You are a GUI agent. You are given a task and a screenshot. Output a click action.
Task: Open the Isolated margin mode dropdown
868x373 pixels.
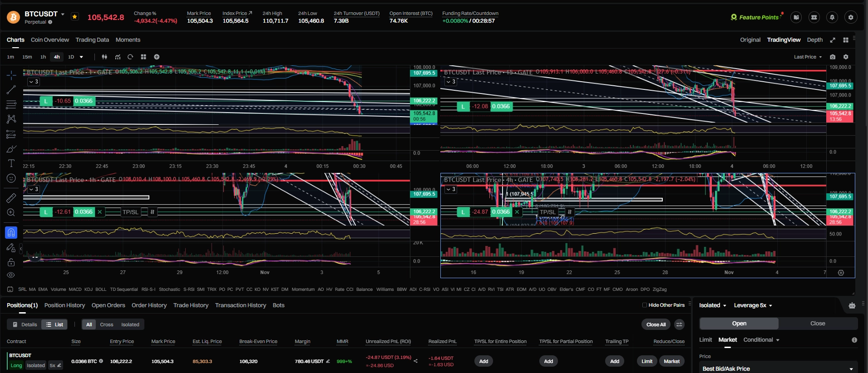pos(712,305)
